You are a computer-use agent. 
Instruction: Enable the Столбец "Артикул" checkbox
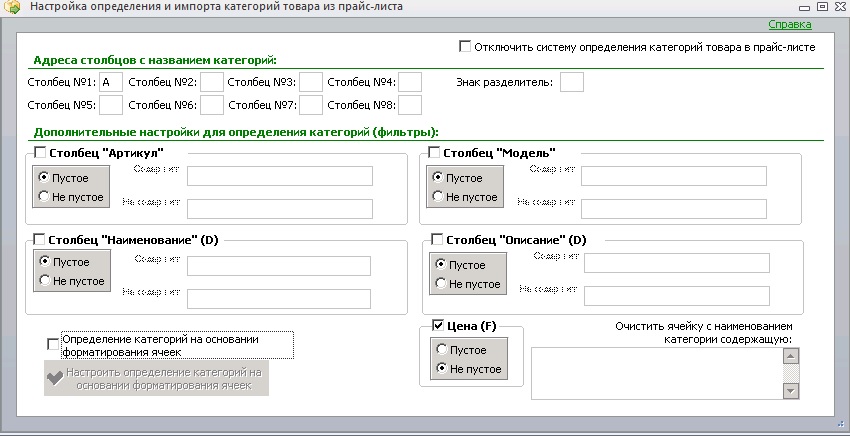(40, 152)
